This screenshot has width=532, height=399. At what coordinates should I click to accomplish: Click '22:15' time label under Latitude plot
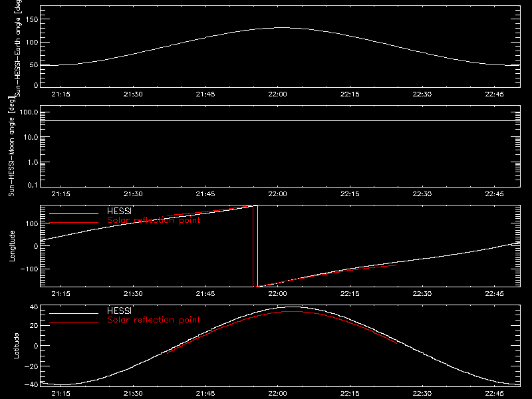pyautogui.click(x=350, y=394)
